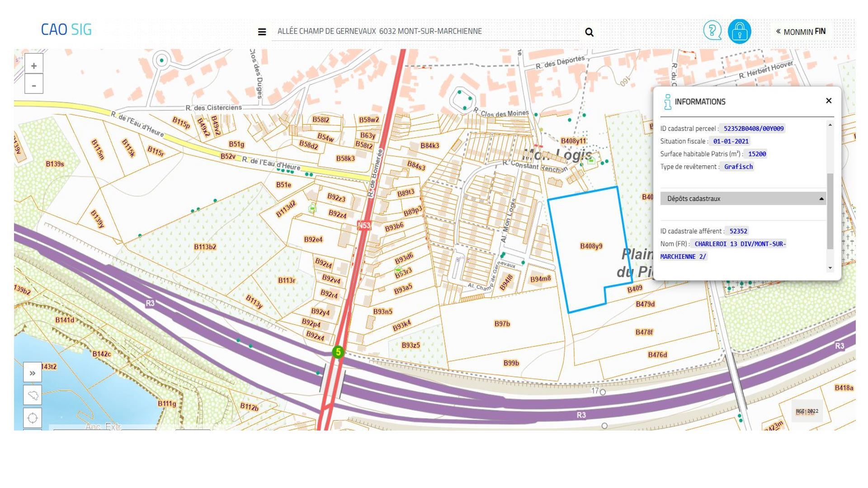The image size is (868, 488).
Task: Expand the double-chevron toolbar button
Action: click(x=33, y=373)
